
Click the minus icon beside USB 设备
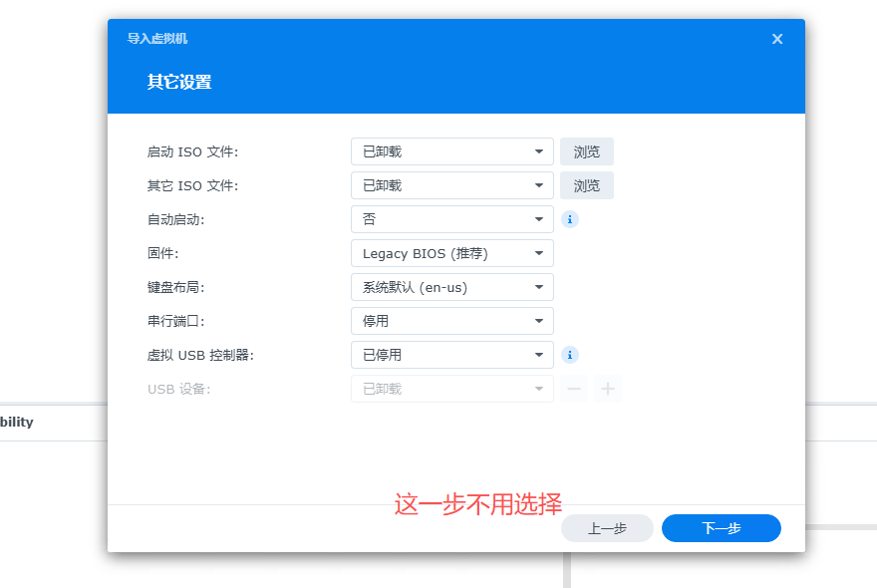click(x=575, y=389)
